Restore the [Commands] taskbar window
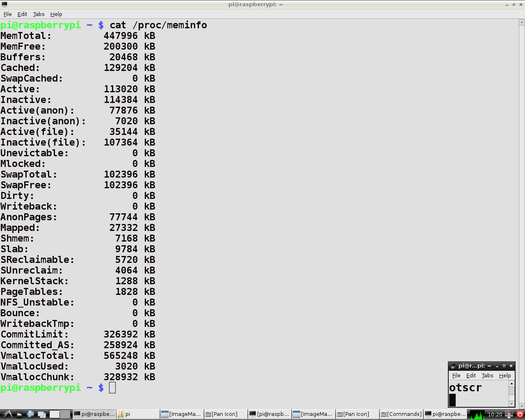This screenshot has width=525, height=420. [401, 414]
